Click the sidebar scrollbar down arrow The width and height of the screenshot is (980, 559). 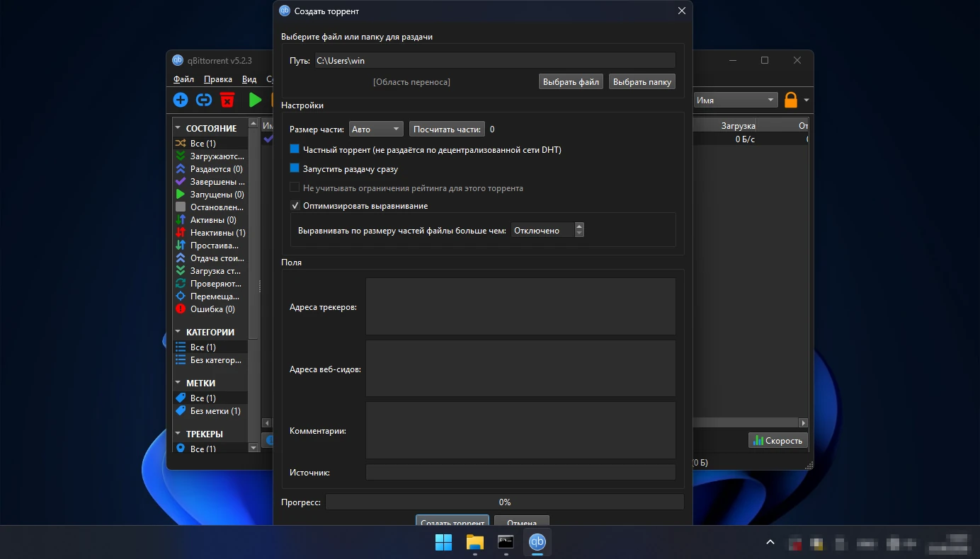click(253, 448)
